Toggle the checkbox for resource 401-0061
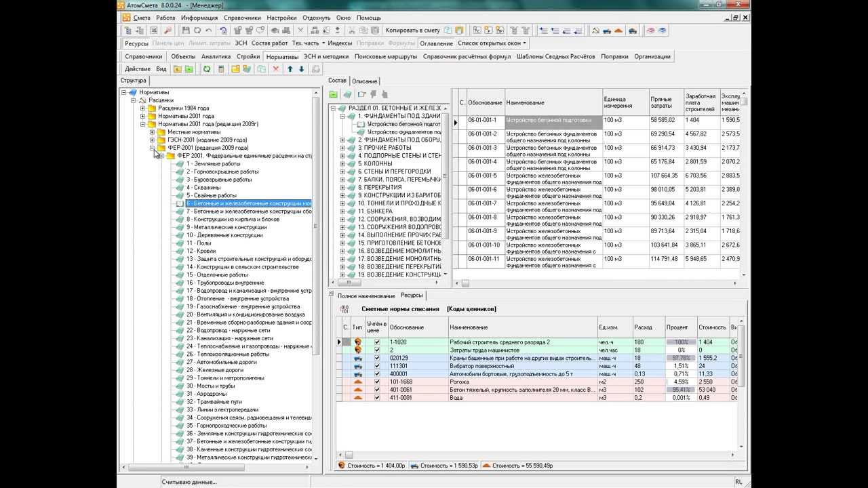Image resolution: width=868 pixels, height=488 pixels. pos(378,390)
